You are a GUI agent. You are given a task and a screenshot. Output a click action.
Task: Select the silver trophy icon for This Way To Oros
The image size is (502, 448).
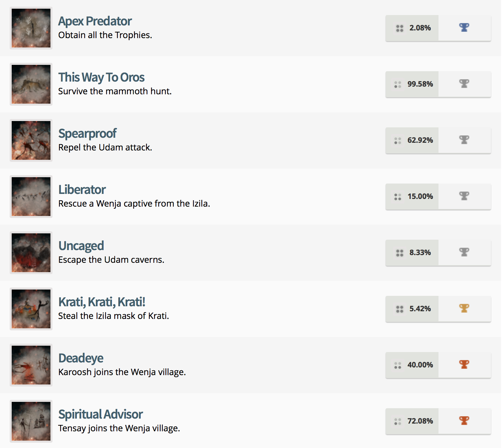pos(465,84)
